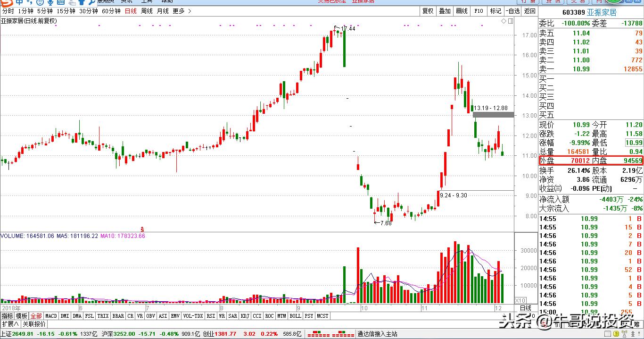This screenshot has height=339, width=644.
Task: Toggle Chinese input mode '中' icon
Action: click(19, 2)
